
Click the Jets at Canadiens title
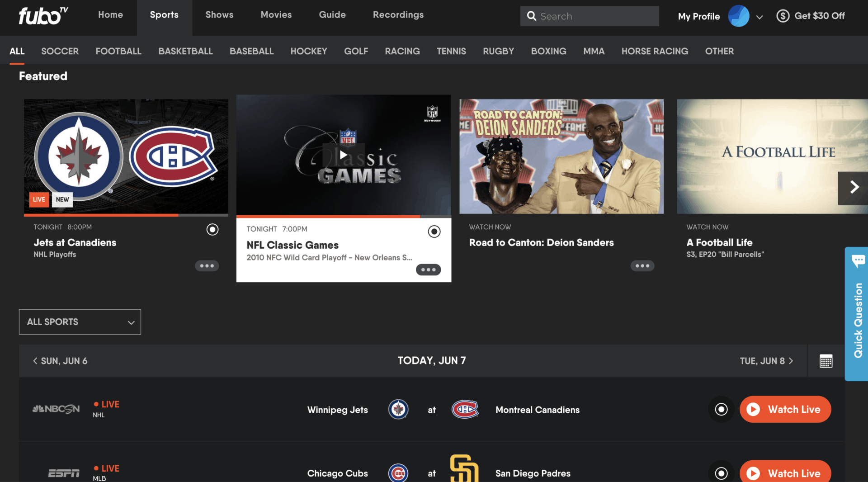75,243
